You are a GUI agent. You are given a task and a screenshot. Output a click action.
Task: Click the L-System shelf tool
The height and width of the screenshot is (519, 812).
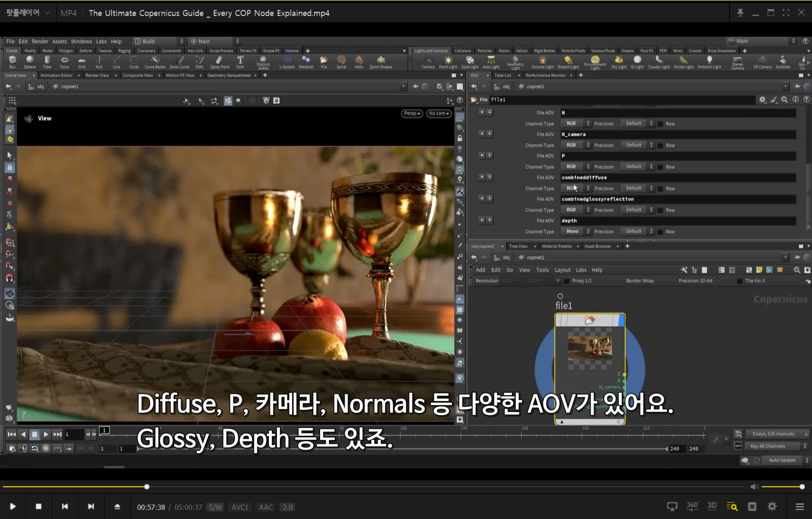pyautogui.click(x=287, y=62)
